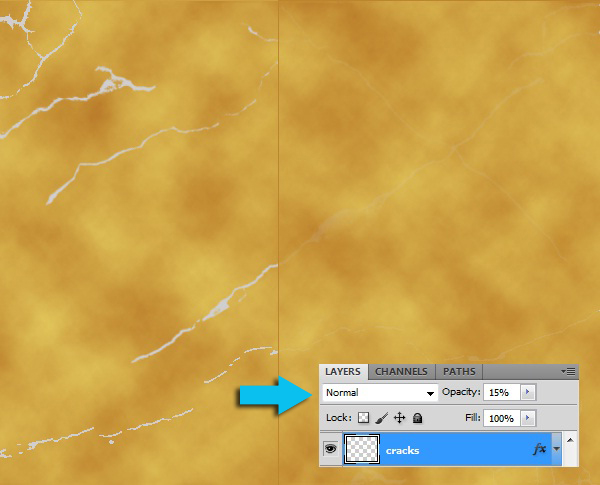600x485 pixels.
Task: Click the Fill value field showing 100%
Action: pos(503,418)
